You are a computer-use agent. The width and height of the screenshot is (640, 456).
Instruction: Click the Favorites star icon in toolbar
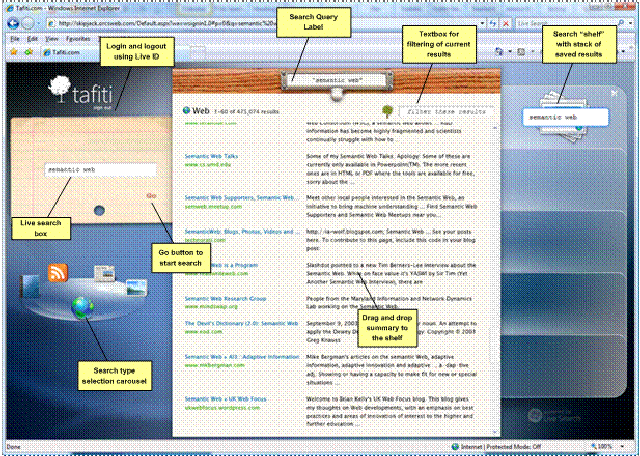point(13,49)
